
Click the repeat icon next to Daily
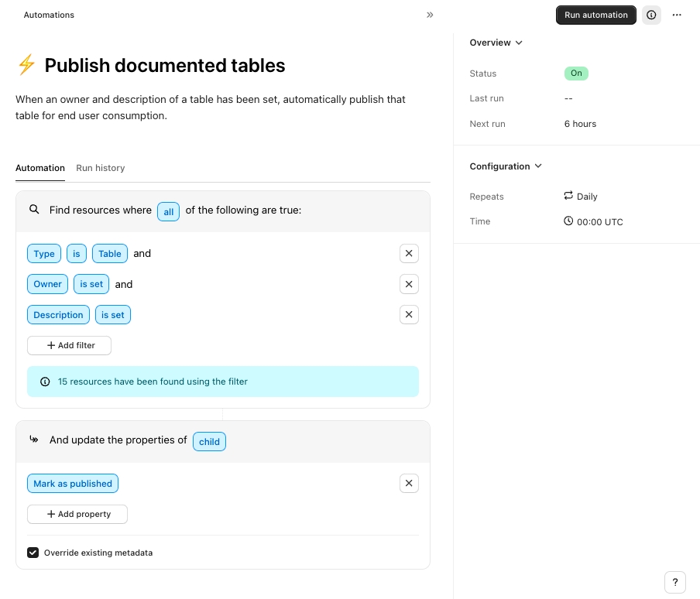(568, 195)
